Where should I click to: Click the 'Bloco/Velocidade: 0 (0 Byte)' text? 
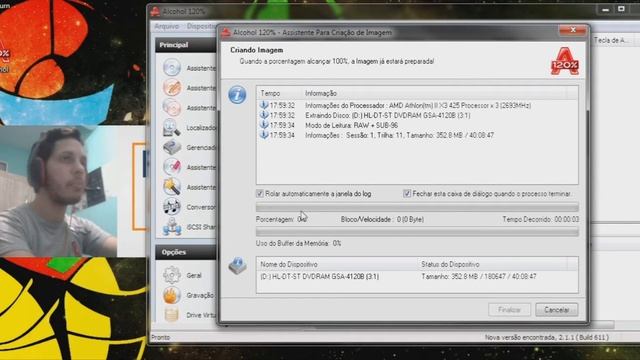(x=382, y=219)
